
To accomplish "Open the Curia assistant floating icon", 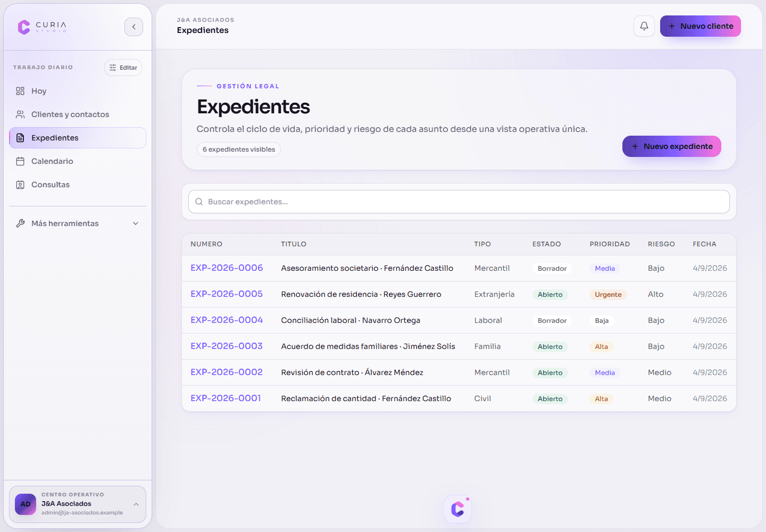I will [457, 509].
